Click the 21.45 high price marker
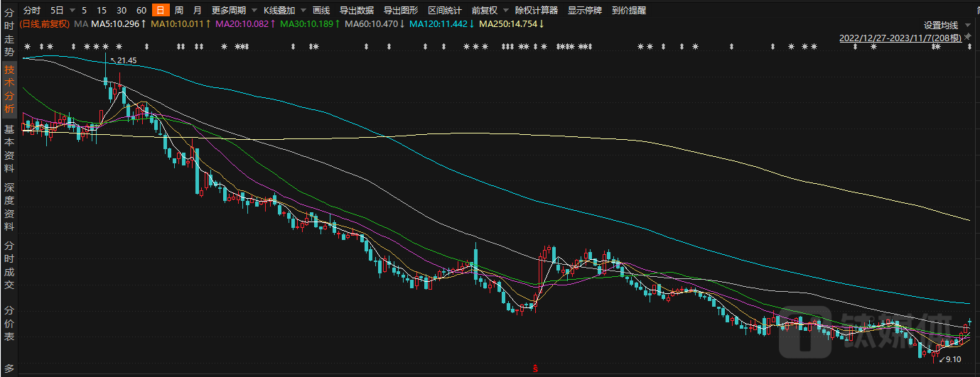The width and height of the screenshot is (980, 377). pyautogui.click(x=126, y=61)
